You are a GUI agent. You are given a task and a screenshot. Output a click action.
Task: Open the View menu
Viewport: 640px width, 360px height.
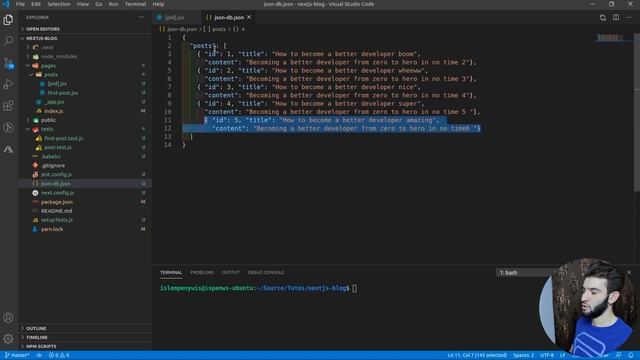point(82,4)
